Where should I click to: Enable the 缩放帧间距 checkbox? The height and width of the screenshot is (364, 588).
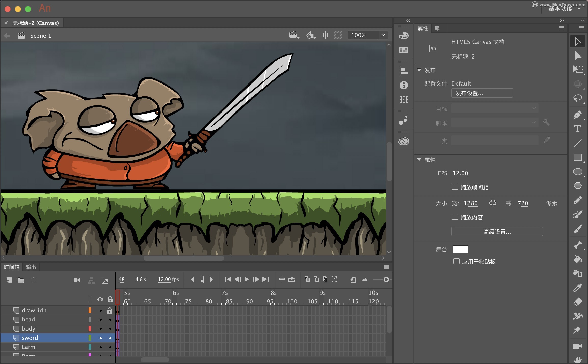coord(455,187)
